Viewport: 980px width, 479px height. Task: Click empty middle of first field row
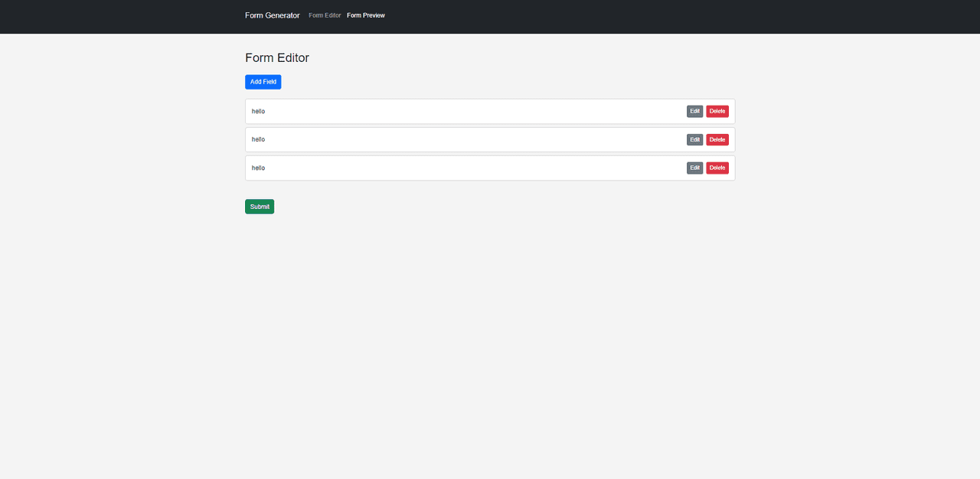tap(475, 112)
